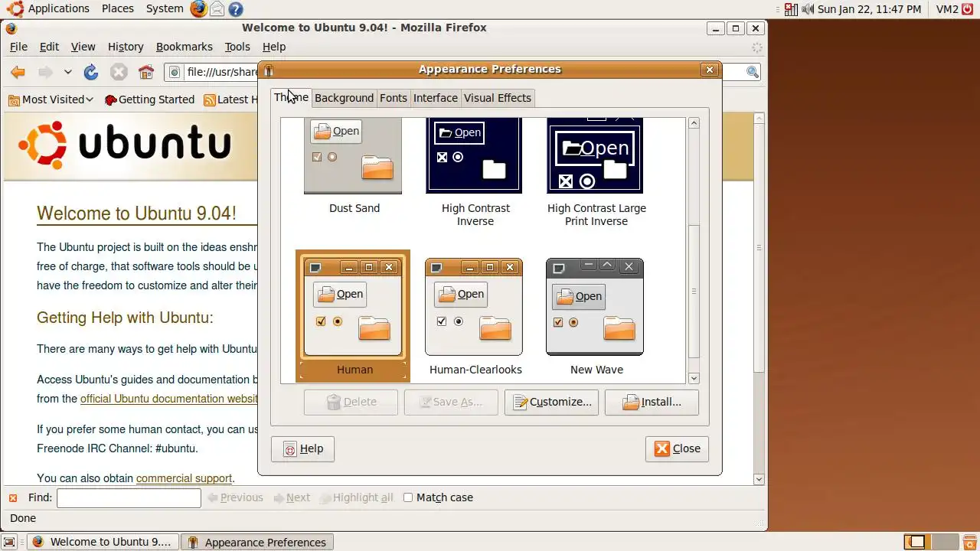The image size is (980, 551).
Task: Switch to the Background tab
Action: click(344, 98)
